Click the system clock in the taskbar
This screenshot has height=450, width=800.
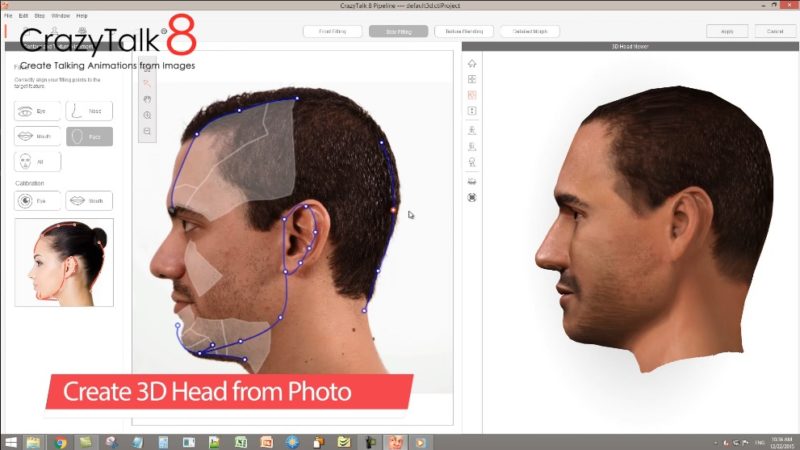click(x=782, y=442)
